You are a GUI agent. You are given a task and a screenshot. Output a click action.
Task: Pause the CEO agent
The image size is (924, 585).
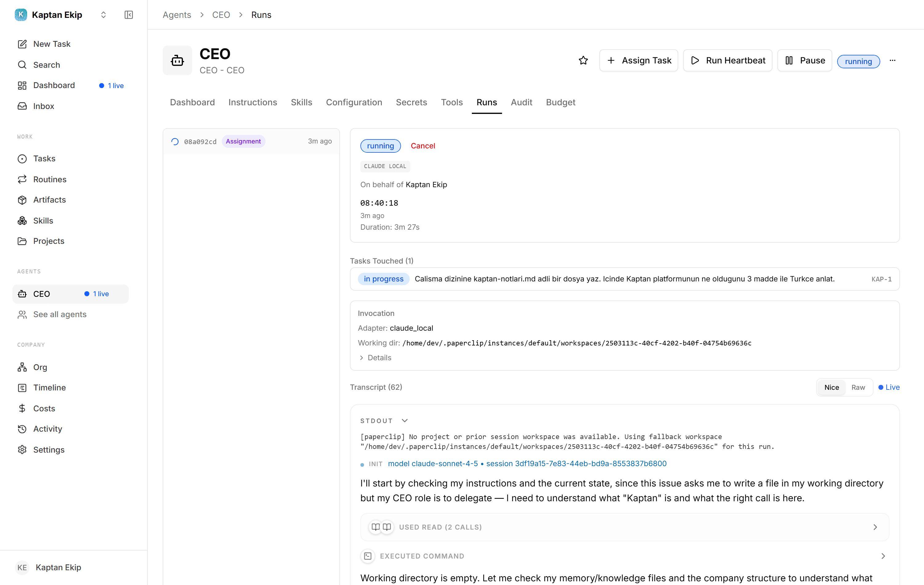804,60
